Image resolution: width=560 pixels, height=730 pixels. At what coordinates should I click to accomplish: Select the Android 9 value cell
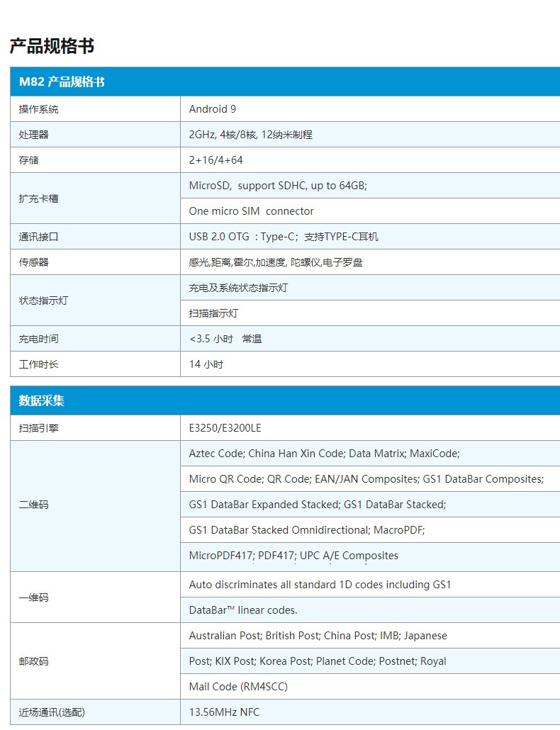click(x=370, y=109)
